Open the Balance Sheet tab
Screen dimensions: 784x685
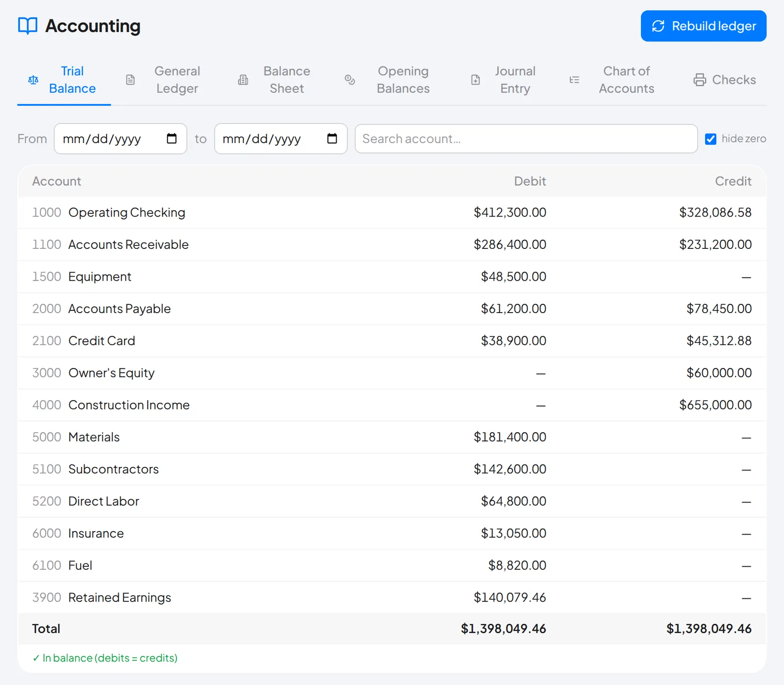[277, 80]
